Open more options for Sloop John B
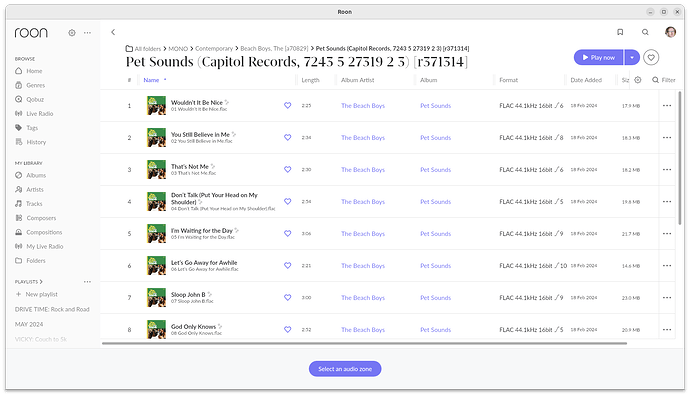The height and width of the screenshot is (396, 690). point(667,297)
